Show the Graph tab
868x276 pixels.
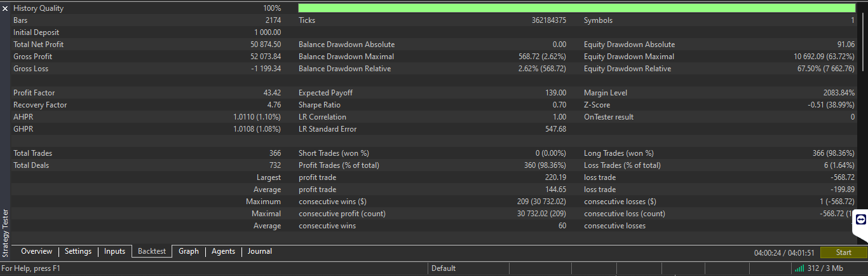(189, 252)
